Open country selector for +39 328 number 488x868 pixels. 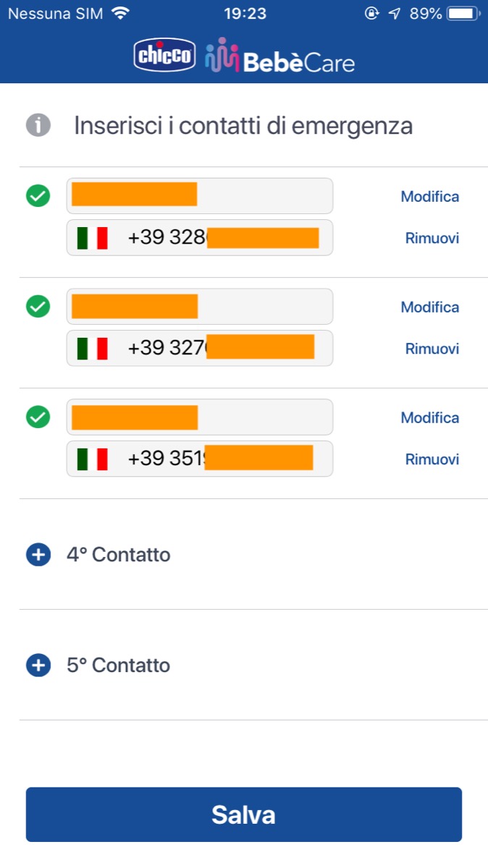(x=93, y=237)
